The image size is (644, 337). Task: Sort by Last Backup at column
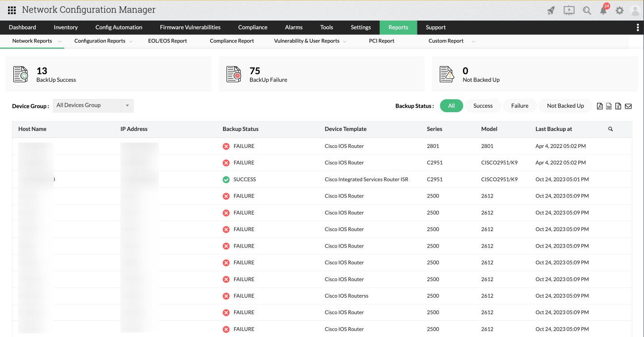pyautogui.click(x=554, y=129)
